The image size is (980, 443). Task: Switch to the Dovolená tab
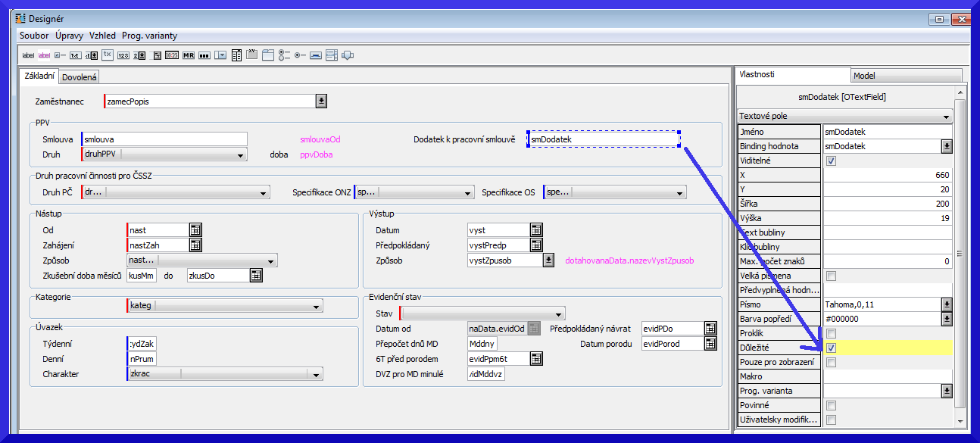pyautogui.click(x=80, y=77)
